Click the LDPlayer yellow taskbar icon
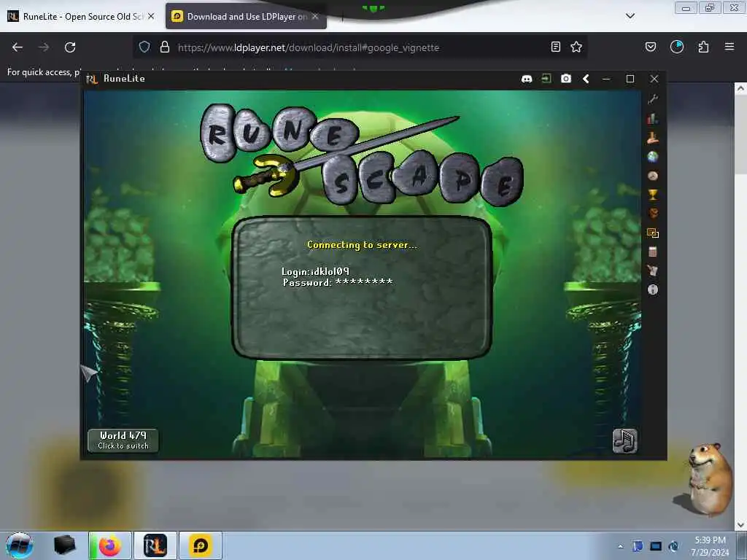Viewport: 747px width, 560px height. (x=201, y=545)
